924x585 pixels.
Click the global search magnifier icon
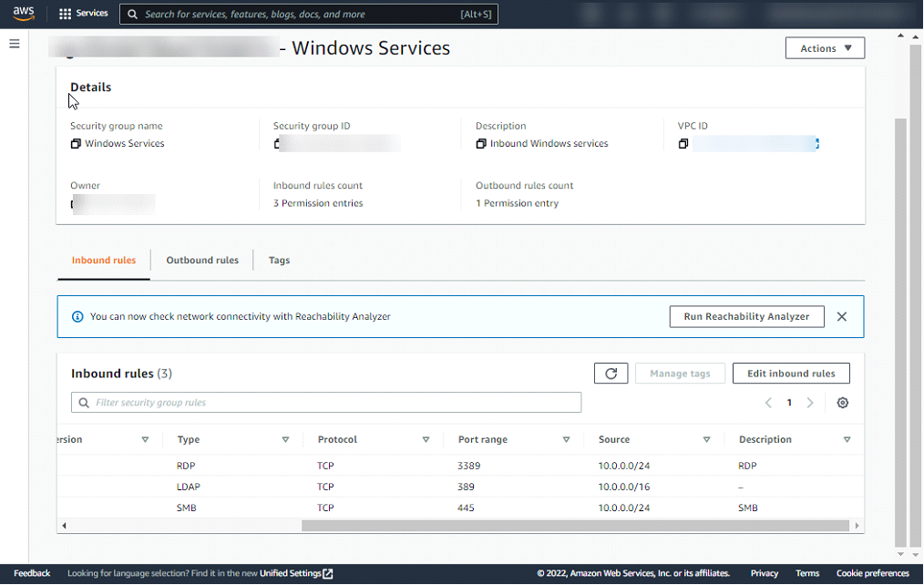(133, 15)
